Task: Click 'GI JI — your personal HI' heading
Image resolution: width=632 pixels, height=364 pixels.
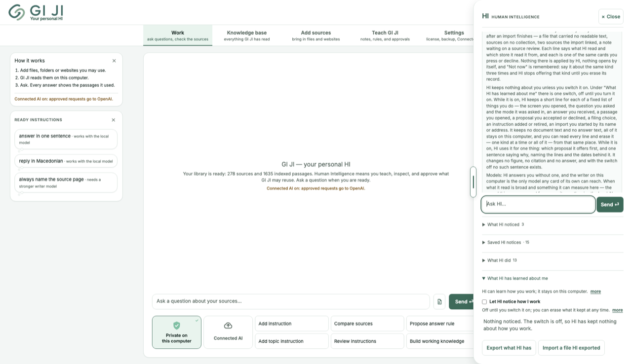Action: 316,164
